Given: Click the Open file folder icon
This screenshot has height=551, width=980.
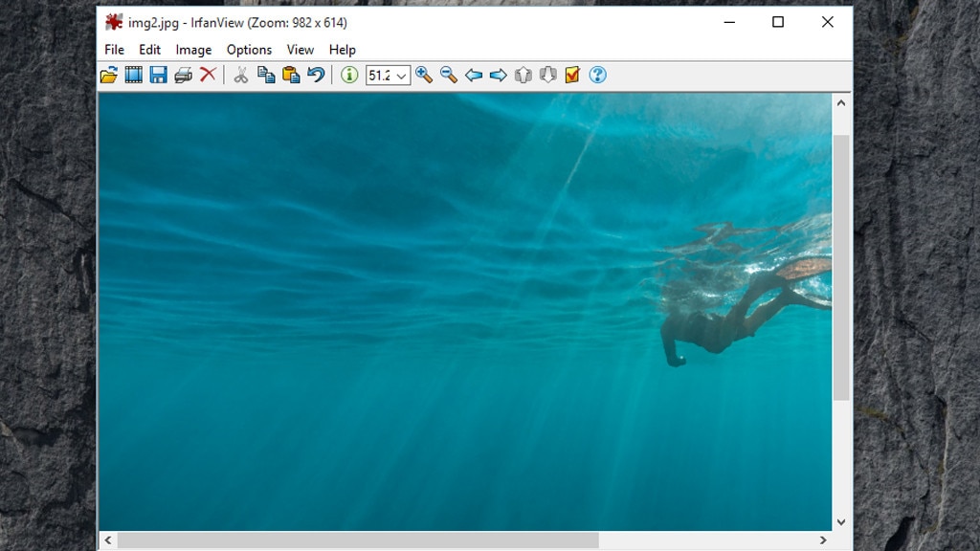Looking at the screenshot, I should pos(109,75).
